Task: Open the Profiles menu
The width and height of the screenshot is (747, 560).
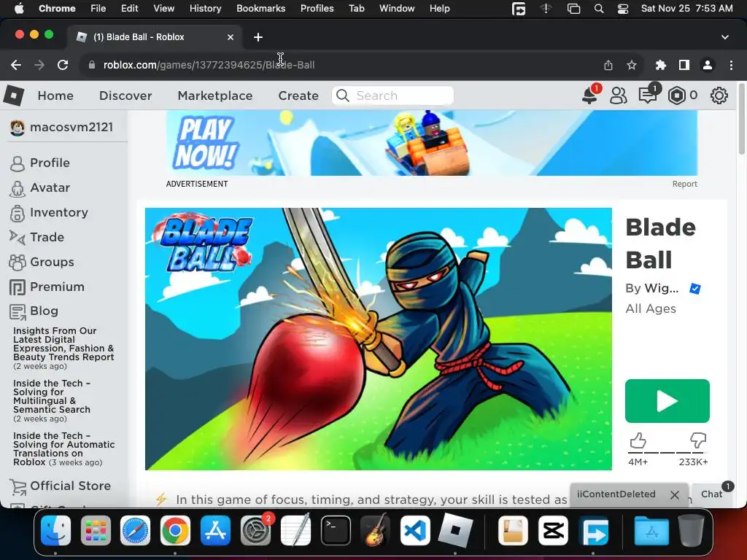Action: [317, 9]
